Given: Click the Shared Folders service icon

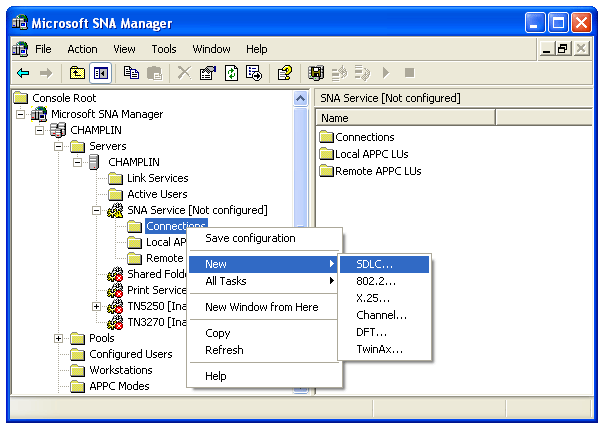Looking at the screenshot, I should coord(115,274).
